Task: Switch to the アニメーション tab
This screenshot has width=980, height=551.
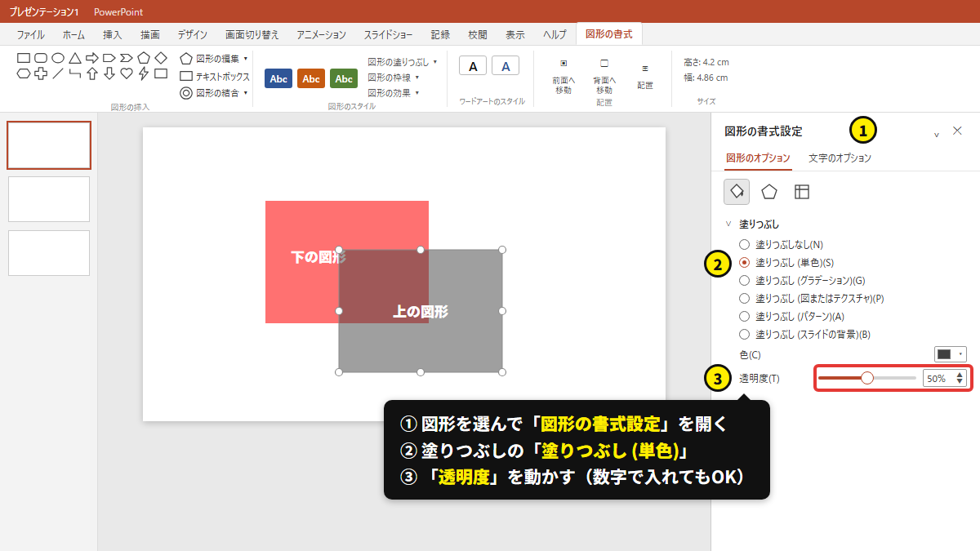Action: 322,35
